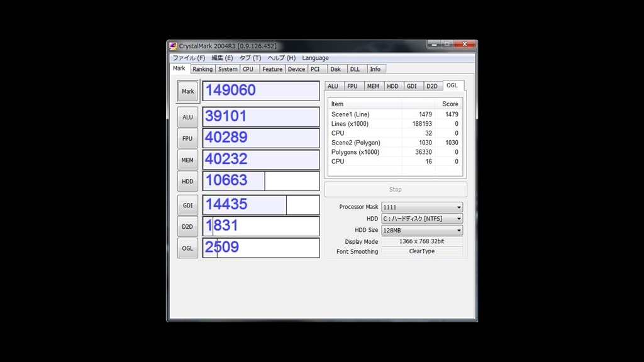
Task: Select the OGL results detail tab
Action: [x=452, y=85]
